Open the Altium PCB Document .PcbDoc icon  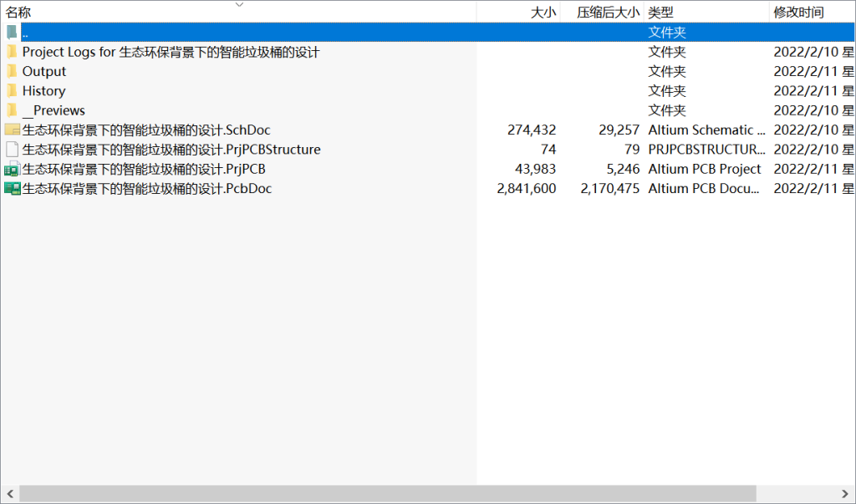pyautogui.click(x=12, y=188)
